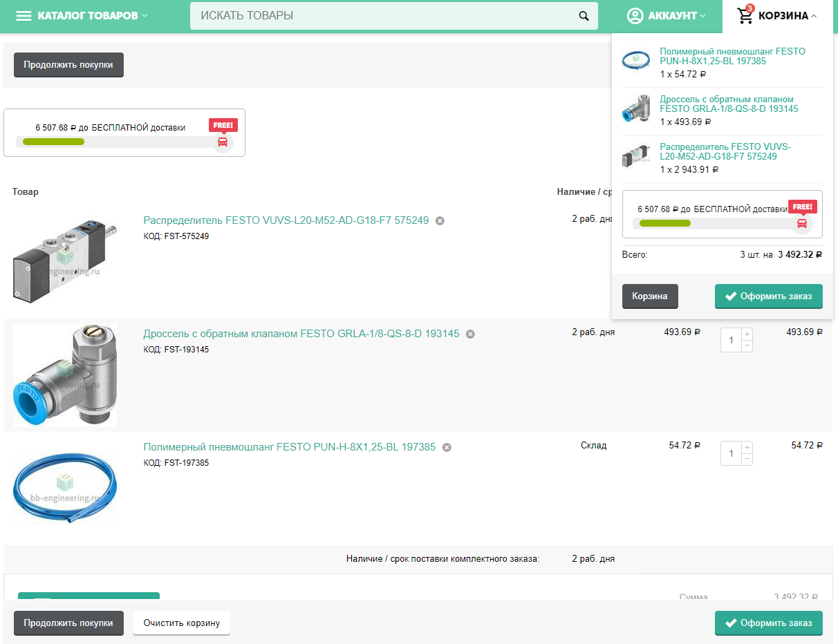Open Распределитель FESTO VUVS link in cart dropdown

pyautogui.click(x=725, y=151)
